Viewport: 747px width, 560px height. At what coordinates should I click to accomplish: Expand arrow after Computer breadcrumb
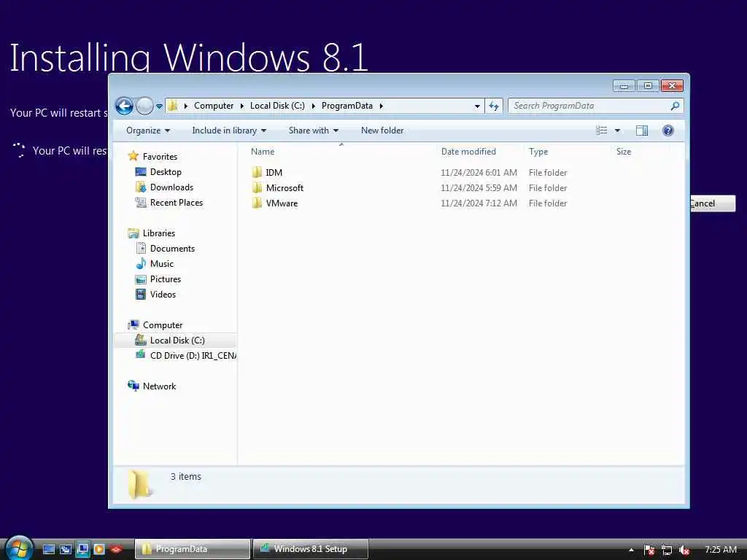(242, 106)
